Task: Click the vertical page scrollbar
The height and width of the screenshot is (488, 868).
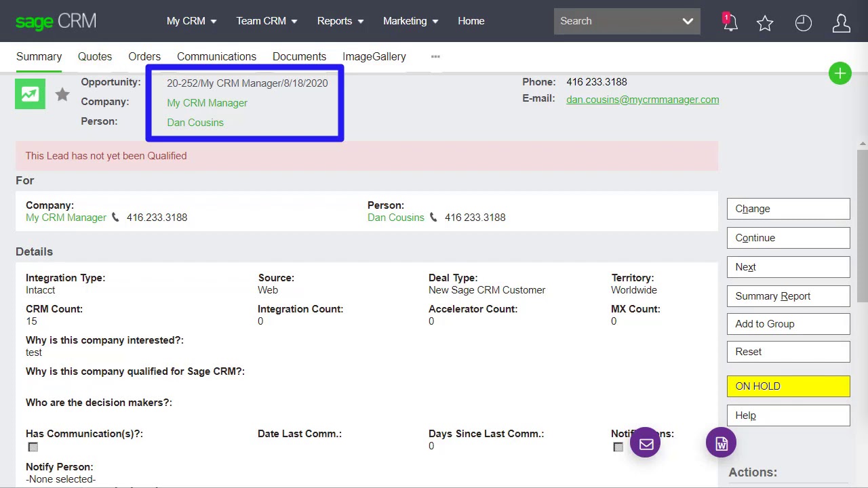Action: click(x=863, y=226)
